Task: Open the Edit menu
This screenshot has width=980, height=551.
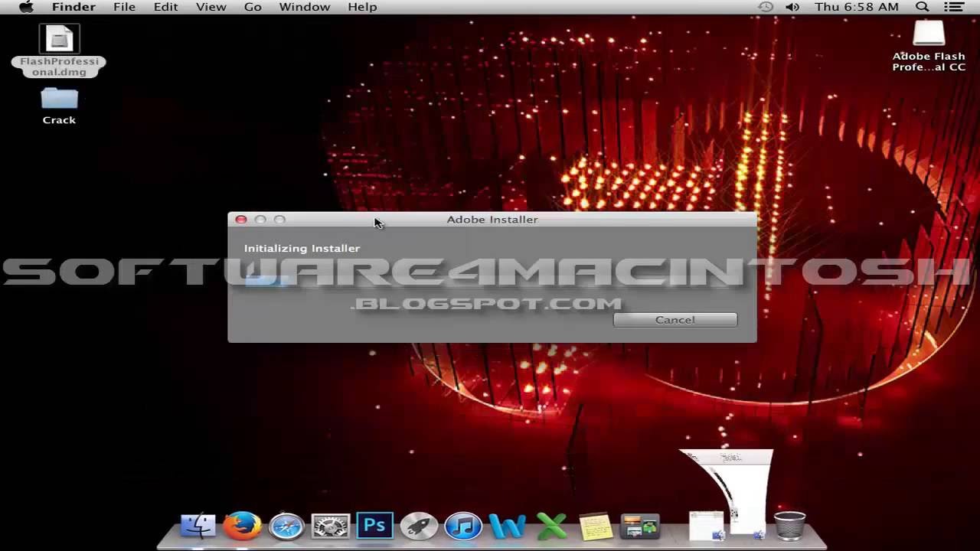Action: (x=165, y=7)
